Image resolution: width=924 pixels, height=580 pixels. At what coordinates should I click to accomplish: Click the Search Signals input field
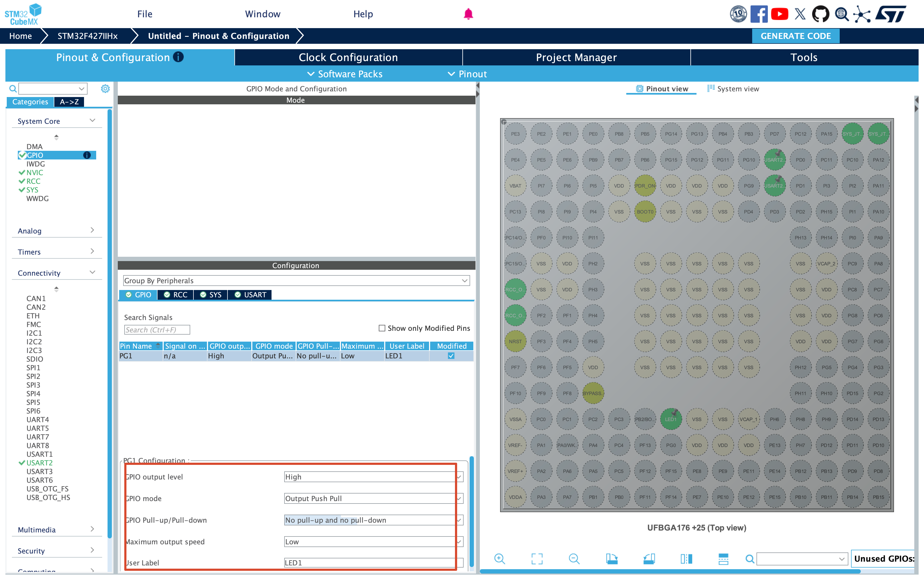click(x=157, y=329)
